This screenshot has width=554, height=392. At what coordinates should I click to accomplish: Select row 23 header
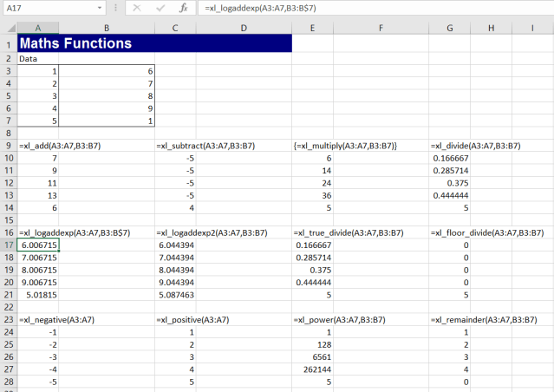point(8,319)
